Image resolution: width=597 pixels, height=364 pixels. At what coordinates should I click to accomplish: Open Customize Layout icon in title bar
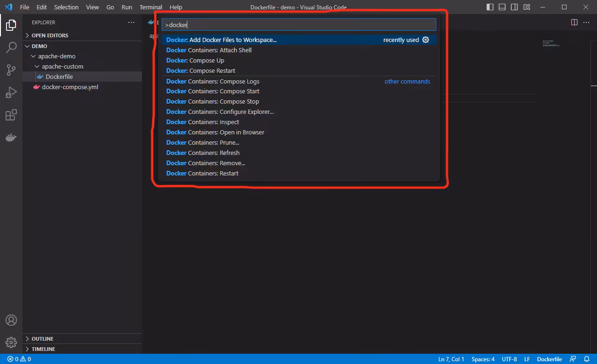pos(527,7)
